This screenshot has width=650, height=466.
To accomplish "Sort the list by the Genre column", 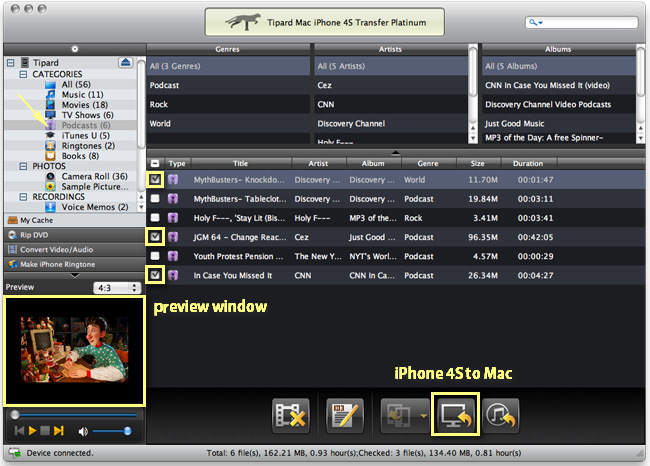I will pos(428,163).
